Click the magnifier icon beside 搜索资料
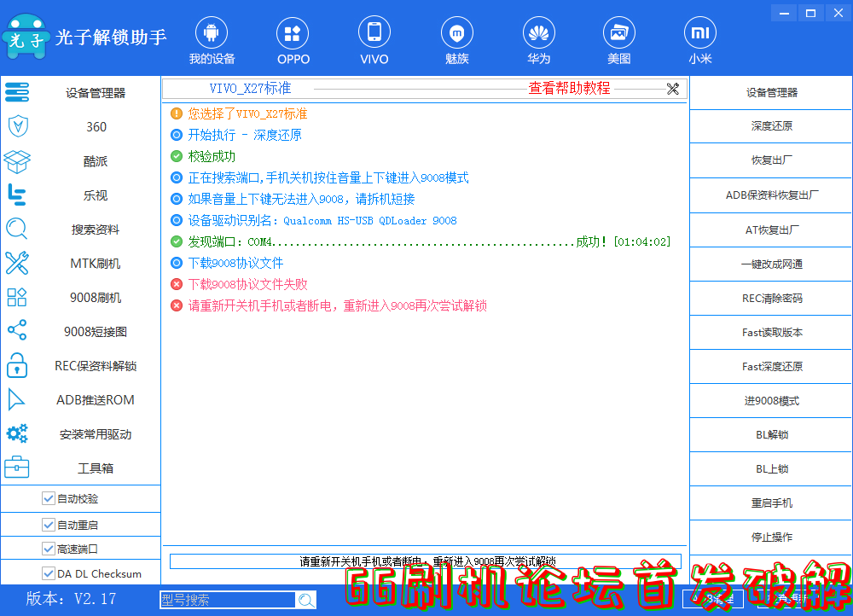This screenshot has height=616, width=853. click(17, 230)
